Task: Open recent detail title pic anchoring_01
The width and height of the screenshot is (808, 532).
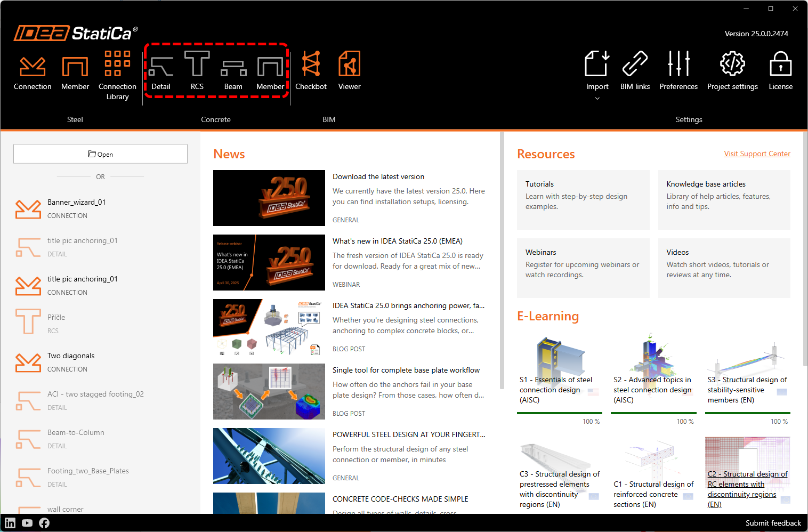Action: click(x=100, y=247)
